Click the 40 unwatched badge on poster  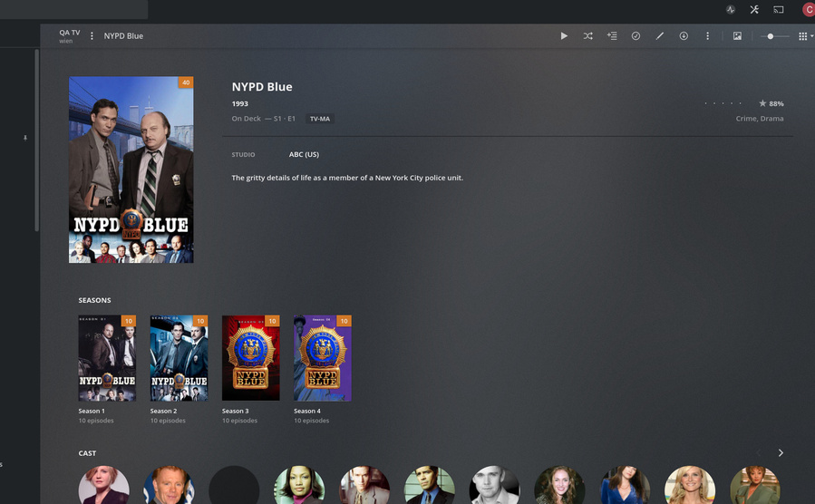click(x=186, y=82)
